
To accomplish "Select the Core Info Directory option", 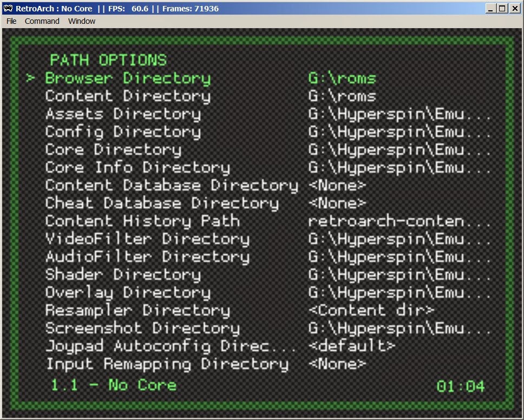I will pyautogui.click(x=137, y=167).
